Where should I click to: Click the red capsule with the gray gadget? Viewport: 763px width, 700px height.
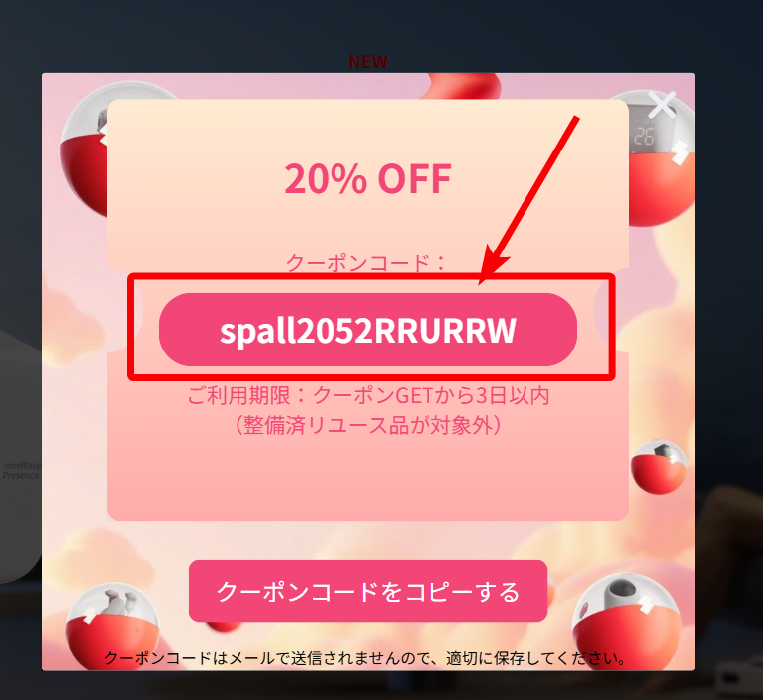[85, 149]
